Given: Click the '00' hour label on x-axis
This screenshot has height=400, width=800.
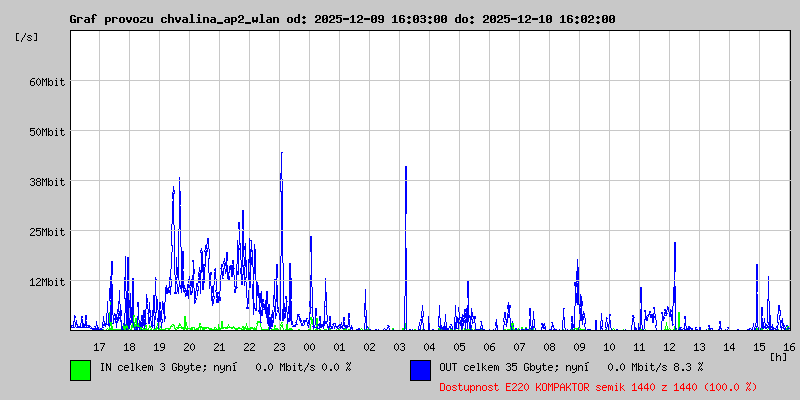Looking at the screenshot, I should point(310,347).
